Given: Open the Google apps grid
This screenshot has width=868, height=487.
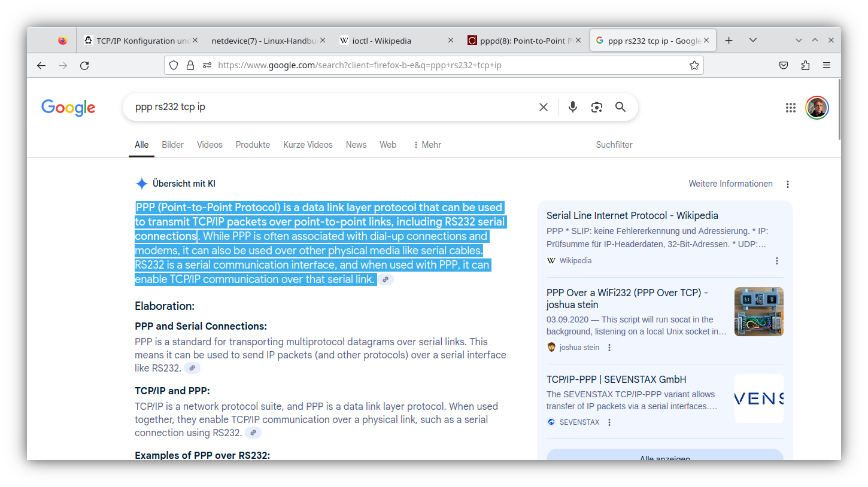Looking at the screenshot, I should (790, 108).
